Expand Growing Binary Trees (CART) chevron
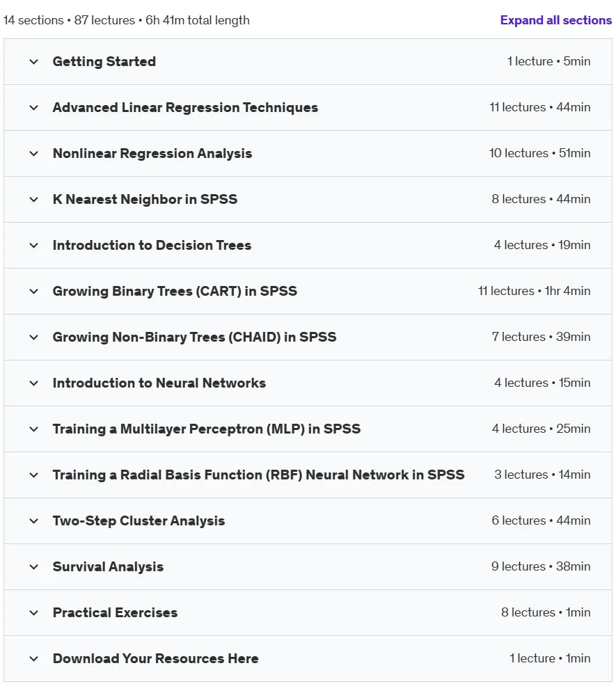The image size is (616, 684). (33, 292)
